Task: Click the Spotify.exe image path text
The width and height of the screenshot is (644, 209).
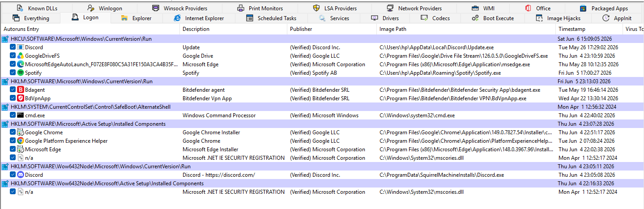Action: [440, 73]
